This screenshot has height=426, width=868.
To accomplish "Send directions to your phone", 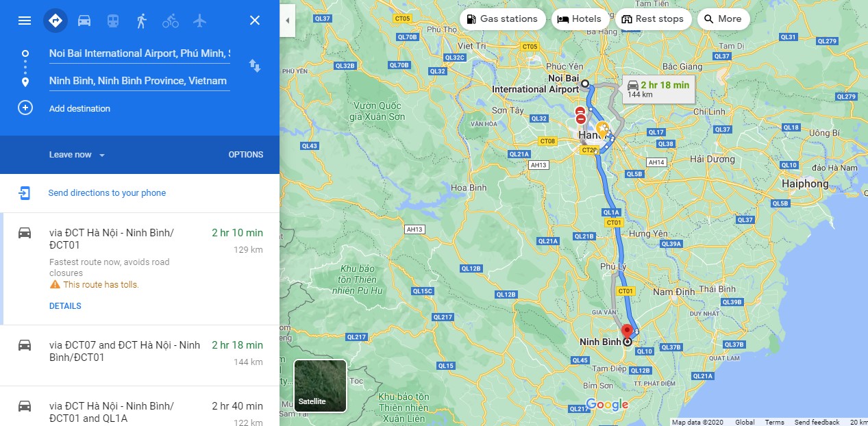I will 107,193.
